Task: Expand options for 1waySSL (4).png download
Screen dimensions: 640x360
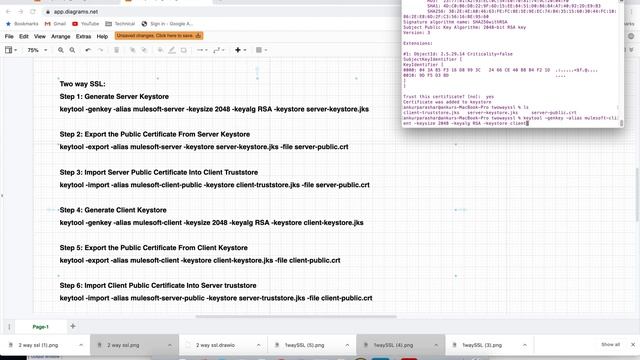Action: point(436,345)
